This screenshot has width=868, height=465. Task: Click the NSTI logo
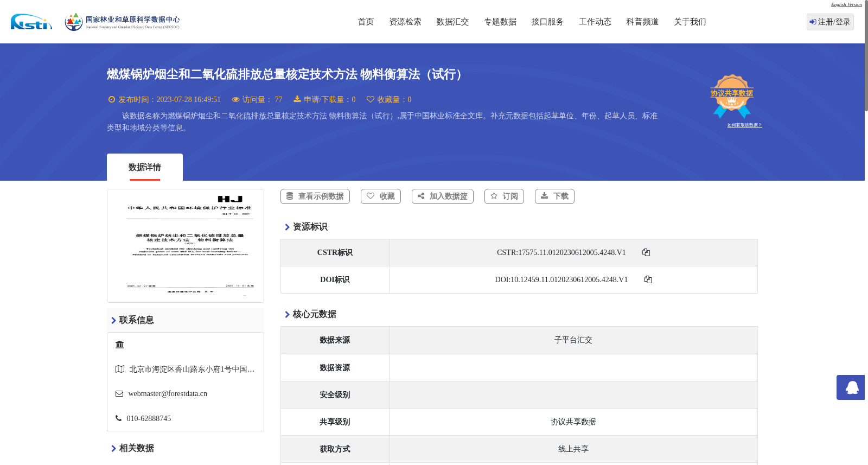point(31,22)
